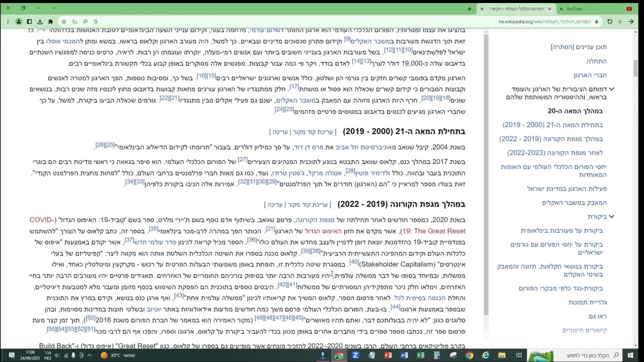Click the site lock icon
Viewport: 644px width, 362px height.
(x=597, y=22)
